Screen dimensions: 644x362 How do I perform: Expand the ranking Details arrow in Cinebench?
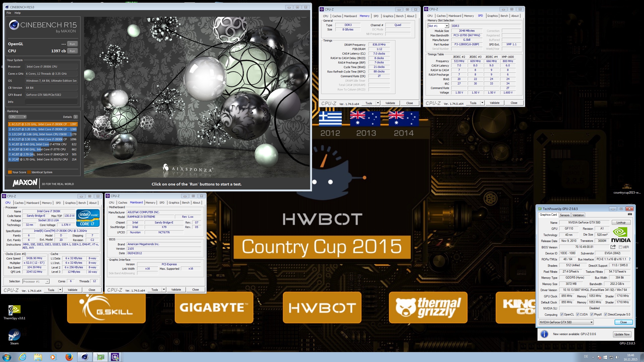click(76, 117)
